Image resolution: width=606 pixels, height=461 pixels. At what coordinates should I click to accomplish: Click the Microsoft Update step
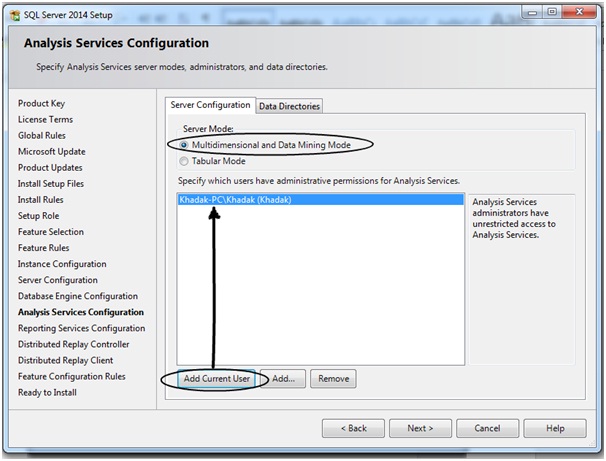pyautogui.click(x=51, y=151)
